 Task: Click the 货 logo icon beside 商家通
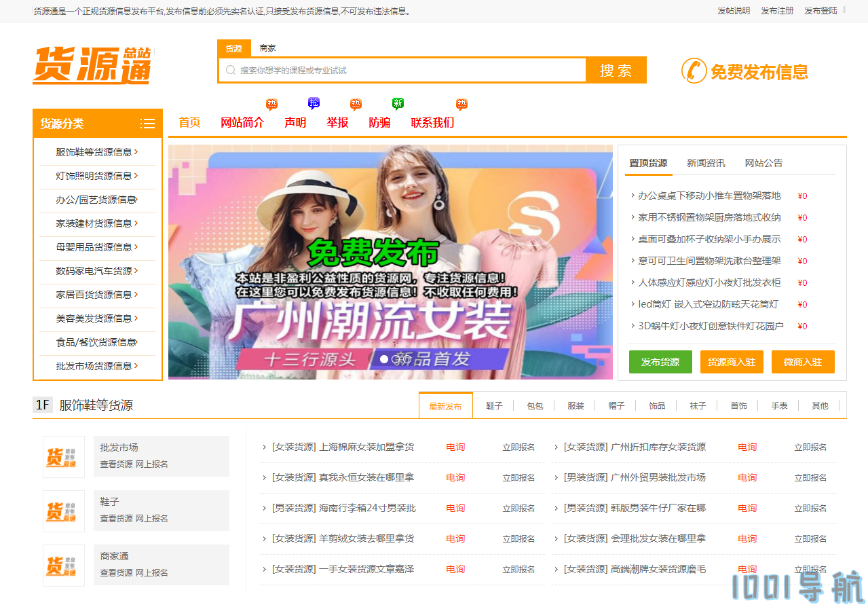(63, 565)
